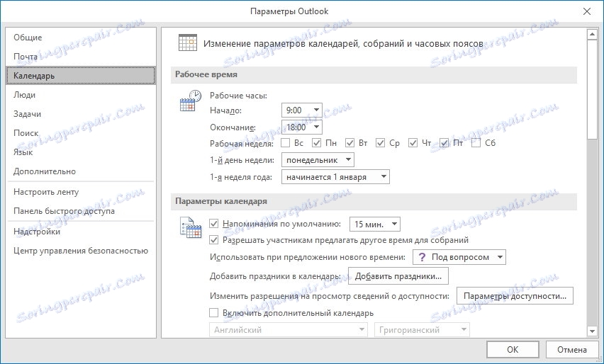Open Настроить ленту category
The width and height of the screenshot is (604, 364).
81,192
